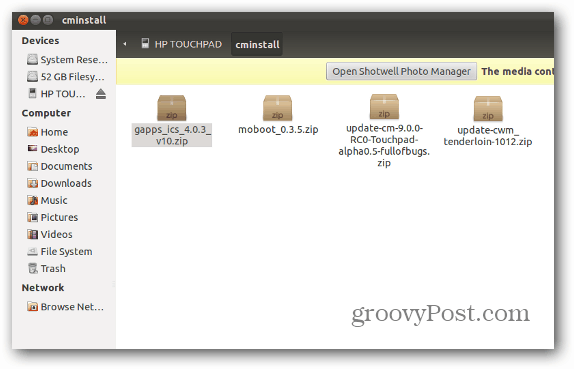
Task: Open the Downloads folder
Action: pyautogui.click(x=59, y=183)
